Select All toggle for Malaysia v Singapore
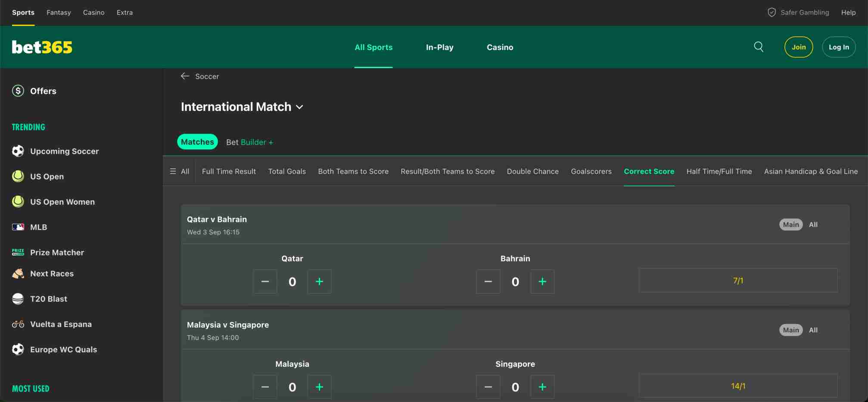 point(813,330)
